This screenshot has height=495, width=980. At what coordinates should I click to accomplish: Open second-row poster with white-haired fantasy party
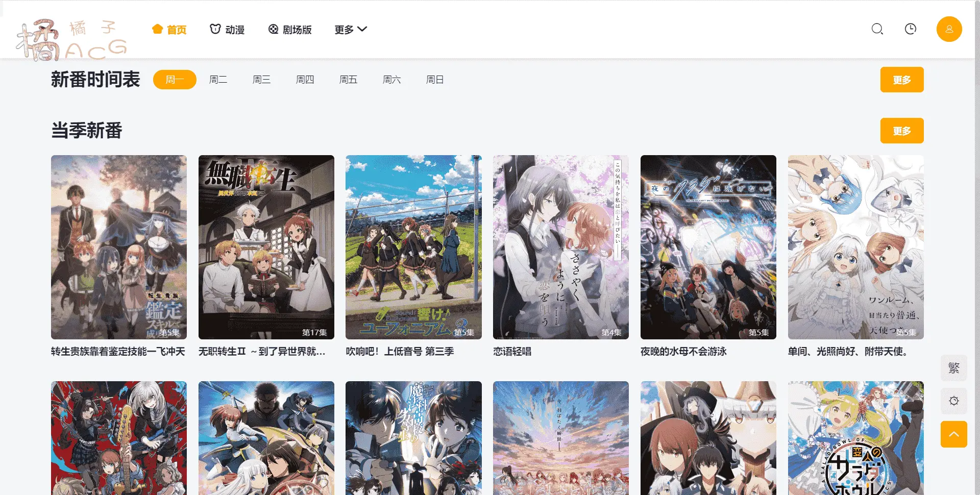[266, 438]
